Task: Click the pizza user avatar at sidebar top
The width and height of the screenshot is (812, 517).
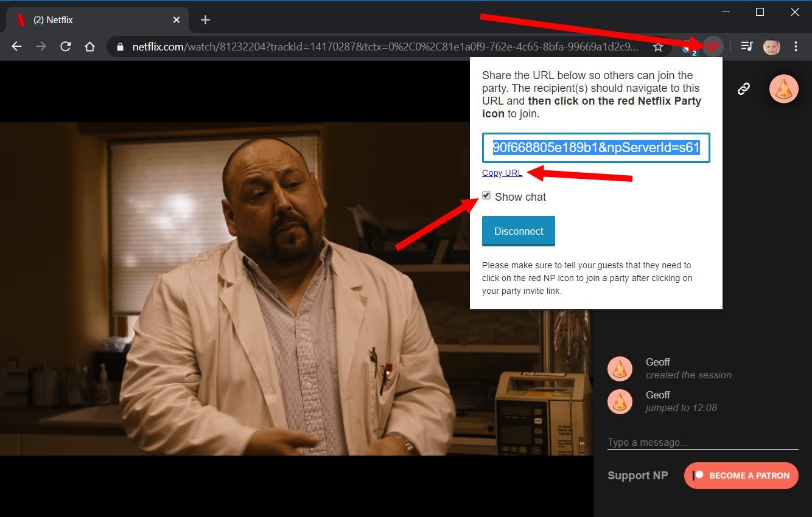Action: click(x=784, y=89)
